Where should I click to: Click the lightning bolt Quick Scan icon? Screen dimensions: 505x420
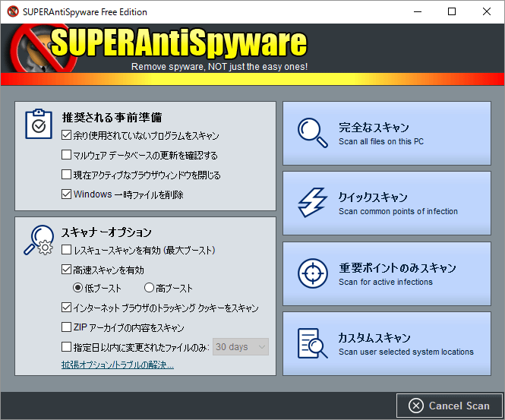[312, 203]
